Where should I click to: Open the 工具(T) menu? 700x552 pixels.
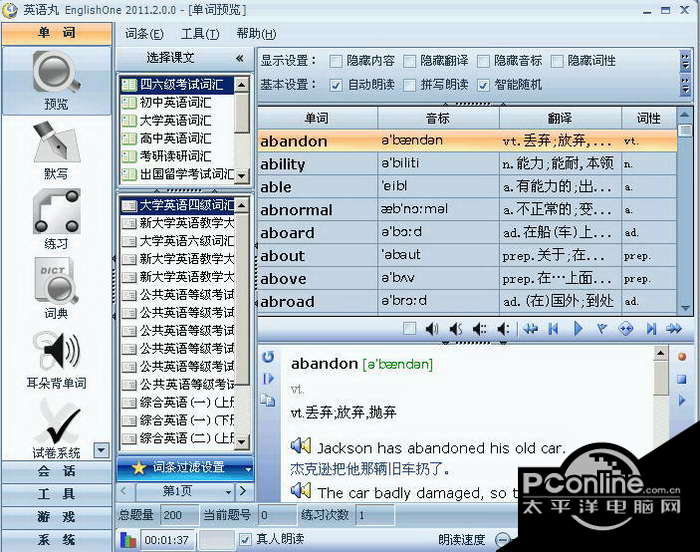click(x=200, y=33)
